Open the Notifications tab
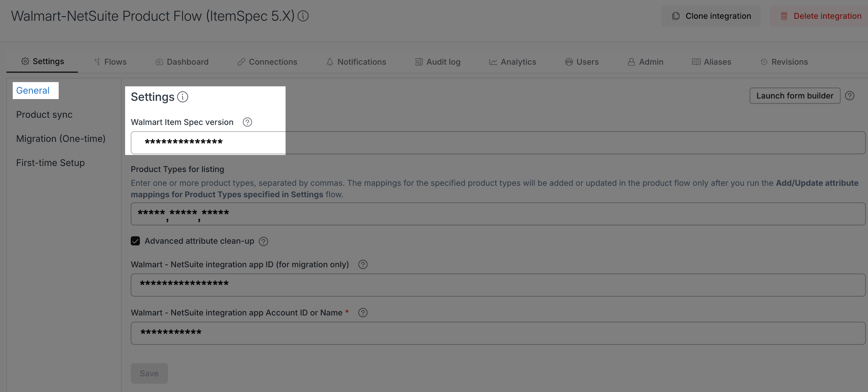This screenshot has height=392, width=868. pos(356,62)
